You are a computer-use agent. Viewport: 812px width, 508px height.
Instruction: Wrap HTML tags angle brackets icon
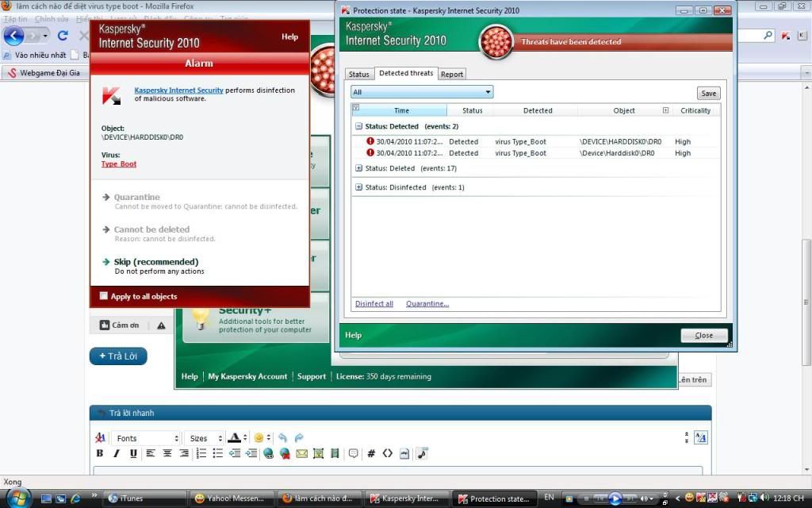pyautogui.click(x=387, y=453)
